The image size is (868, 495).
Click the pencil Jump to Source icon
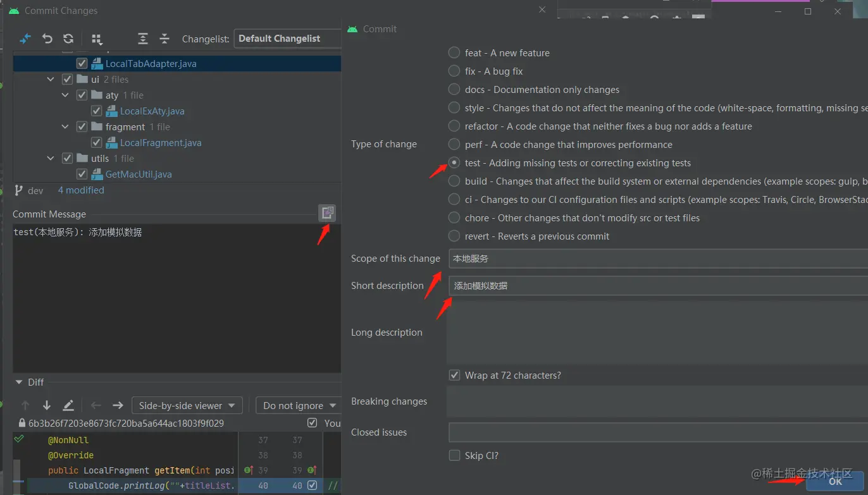pyautogui.click(x=68, y=405)
